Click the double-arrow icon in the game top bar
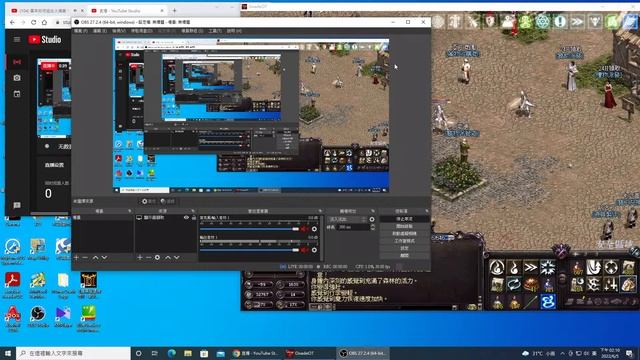 tap(577, 21)
